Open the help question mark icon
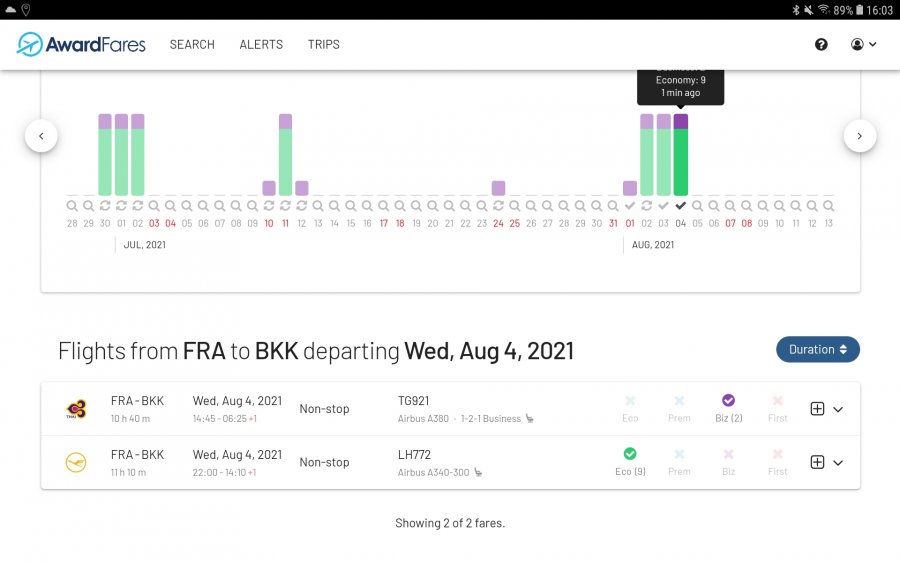 [x=821, y=44]
